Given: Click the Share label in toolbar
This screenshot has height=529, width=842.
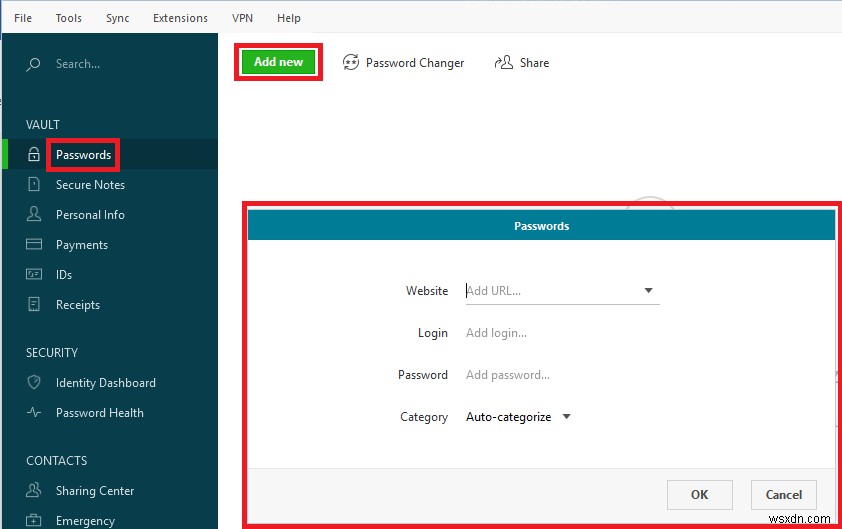Looking at the screenshot, I should (534, 63).
